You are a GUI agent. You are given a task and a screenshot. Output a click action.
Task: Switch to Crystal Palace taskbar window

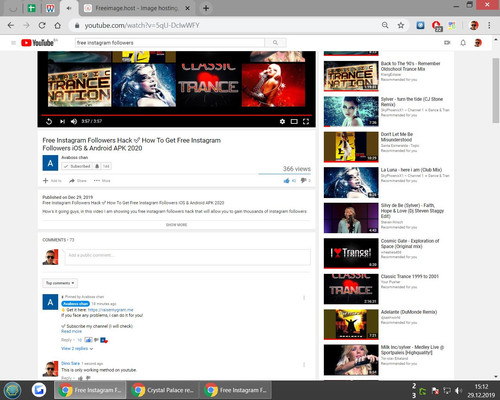[162, 390]
